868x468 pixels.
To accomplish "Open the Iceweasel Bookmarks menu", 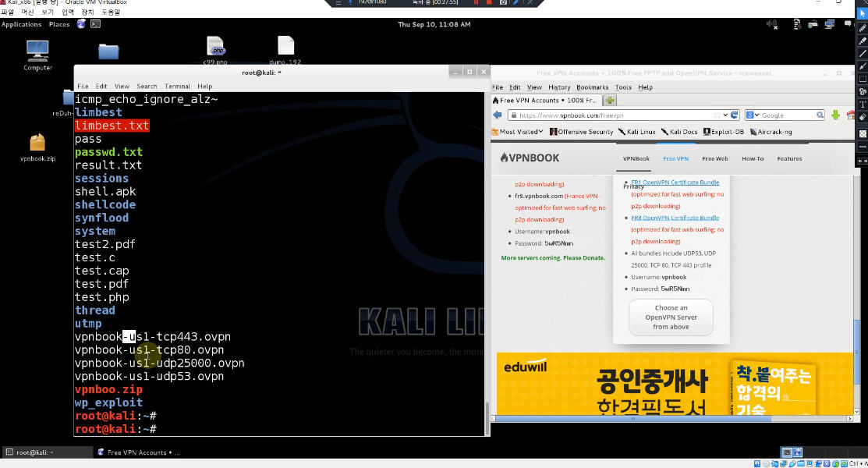I will point(593,87).
